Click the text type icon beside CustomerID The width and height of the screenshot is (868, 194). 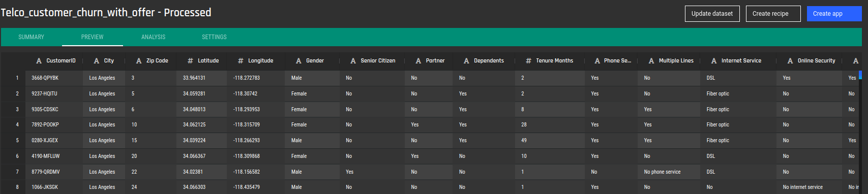point(39,61)
